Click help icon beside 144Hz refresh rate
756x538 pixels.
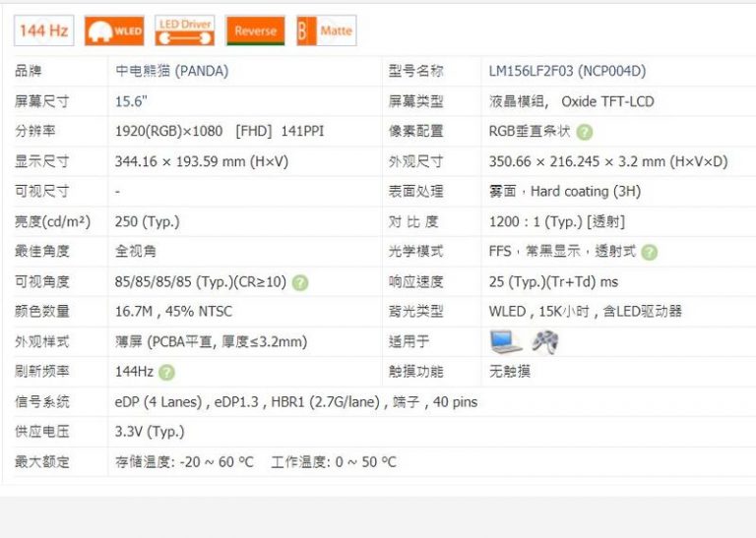[x=167, y=373]
